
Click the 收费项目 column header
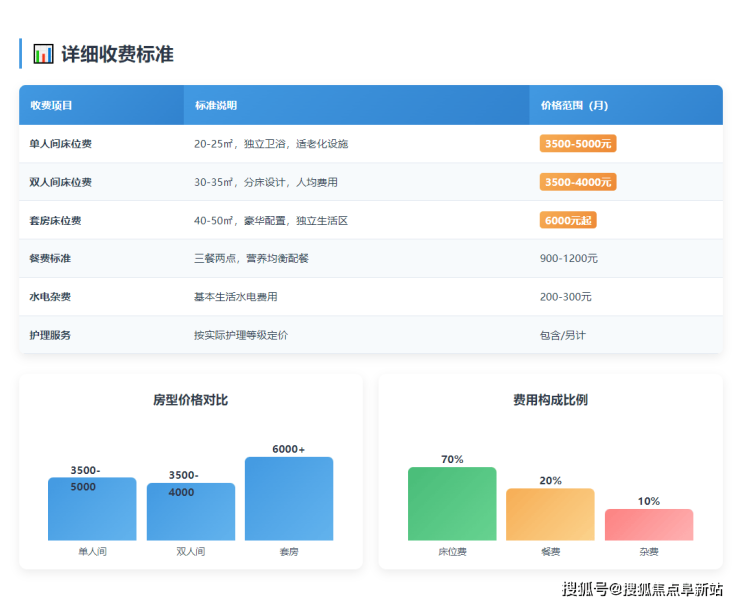51,105
